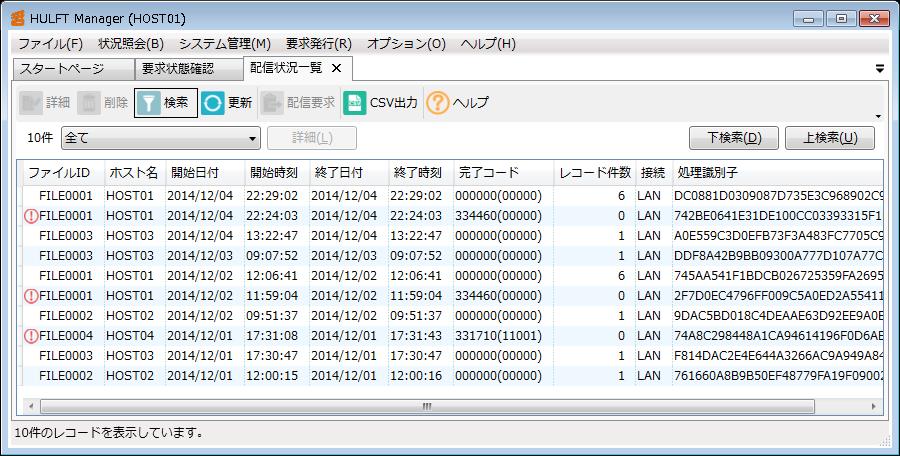Viewport: 900px width, 456px height.
Task: Click completion code 334460(00000) in 22:24:03 row
Action: coord(498,216)
